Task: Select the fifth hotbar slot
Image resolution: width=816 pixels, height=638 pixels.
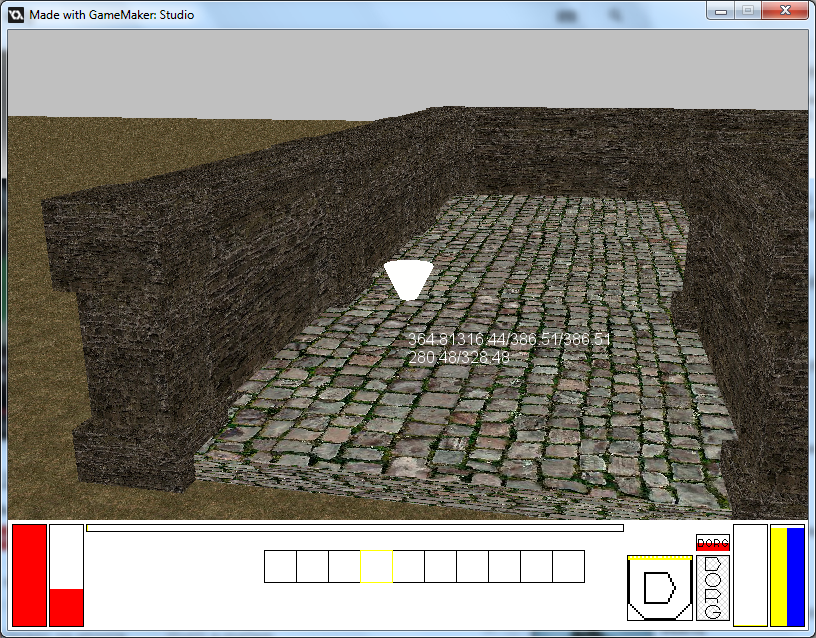Action: [x=408, y=566]
